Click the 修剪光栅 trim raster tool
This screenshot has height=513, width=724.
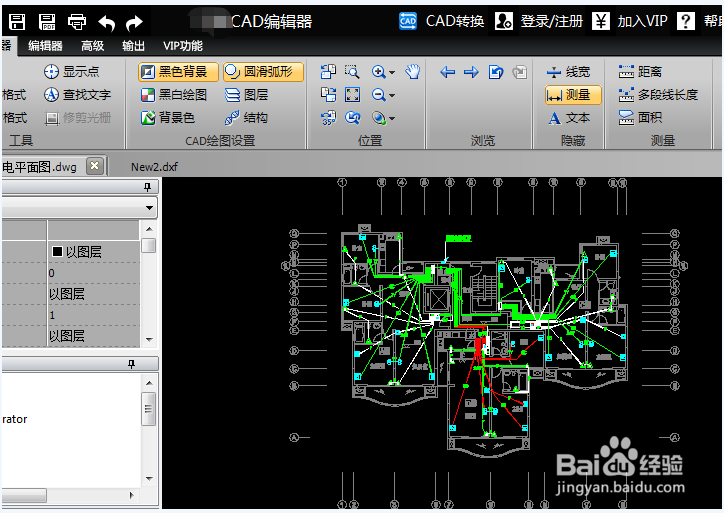(x=78, y=118)
